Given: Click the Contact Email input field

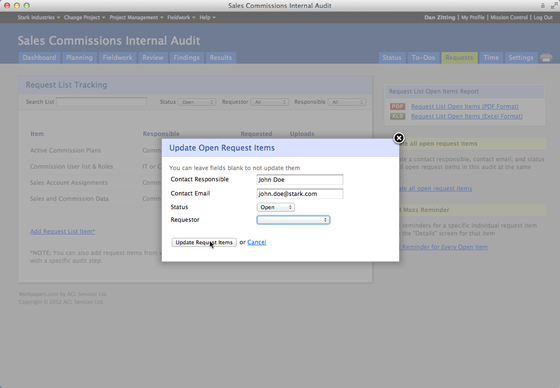Looking at the screenshot, I should 300,194.
